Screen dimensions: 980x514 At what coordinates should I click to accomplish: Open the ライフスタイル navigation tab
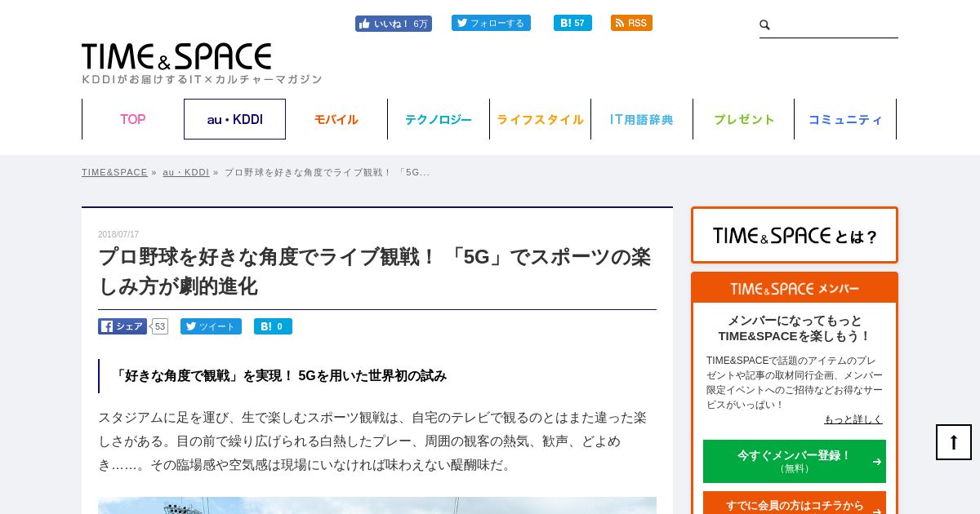[x=540, y=119]
